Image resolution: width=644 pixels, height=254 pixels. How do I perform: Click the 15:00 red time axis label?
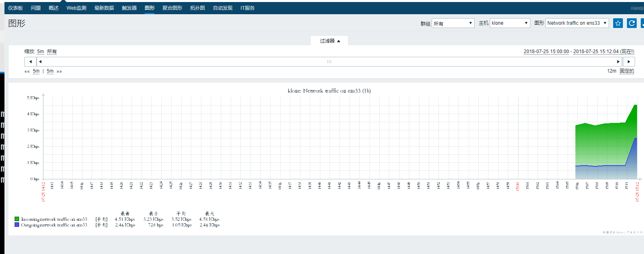pyautogui.click(x=517, y=186)
